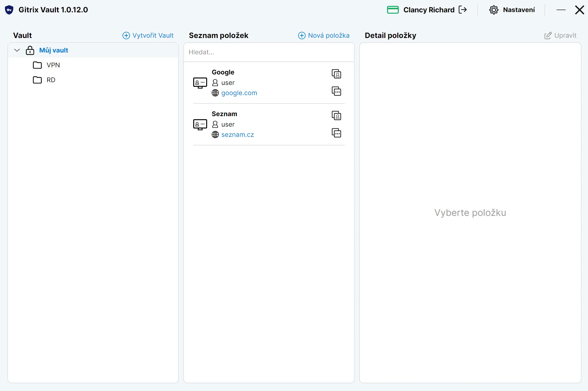Focus the Hledat search field
588x391 pixels.
pyautogui.click(x=269, y=52)
